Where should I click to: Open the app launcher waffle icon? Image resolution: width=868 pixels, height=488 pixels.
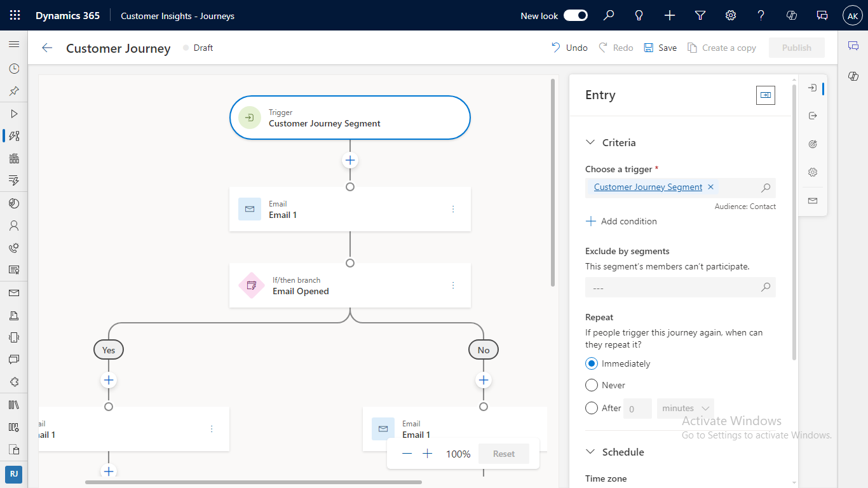click(15, 15)
